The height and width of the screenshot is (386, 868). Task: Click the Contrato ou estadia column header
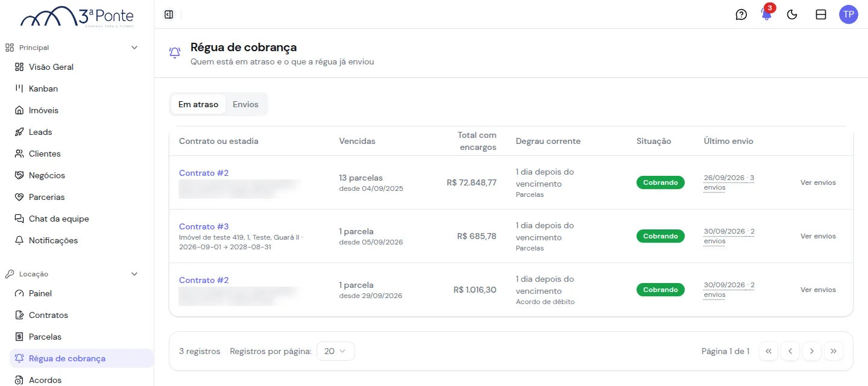(x=219, y=141)
